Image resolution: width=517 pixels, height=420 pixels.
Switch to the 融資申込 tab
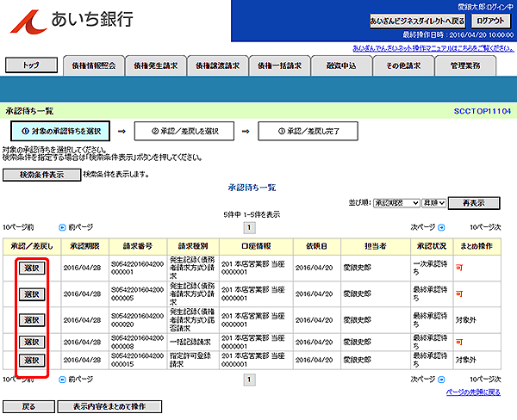[341, 66]
